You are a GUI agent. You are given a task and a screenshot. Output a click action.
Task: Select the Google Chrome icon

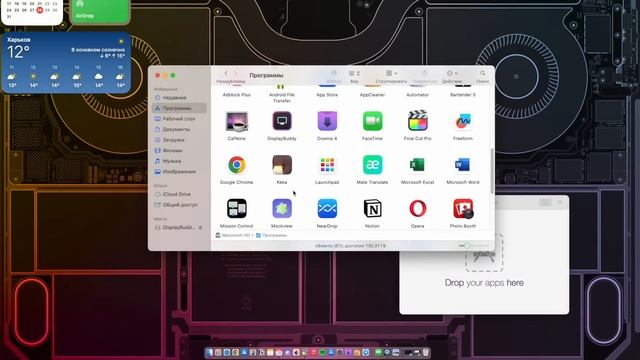click(x=237, y=165)
